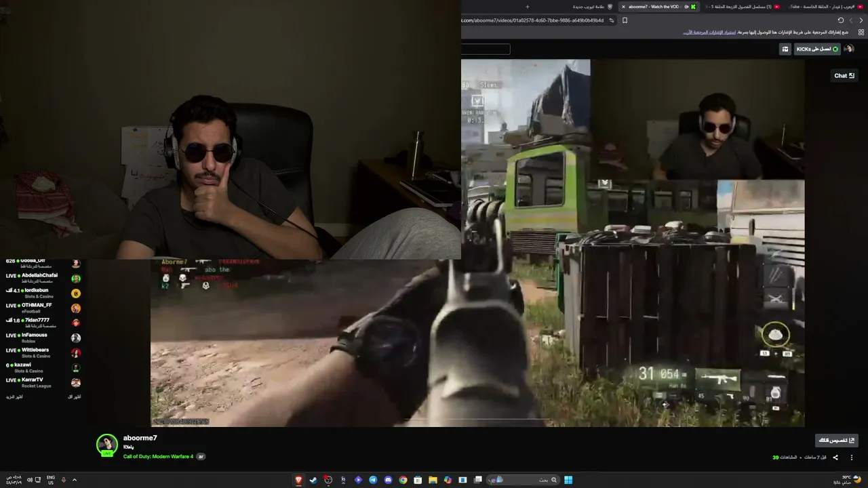
Task: Click AbdellahChafai's avatar thumbnail
Action: pos(76,279)
